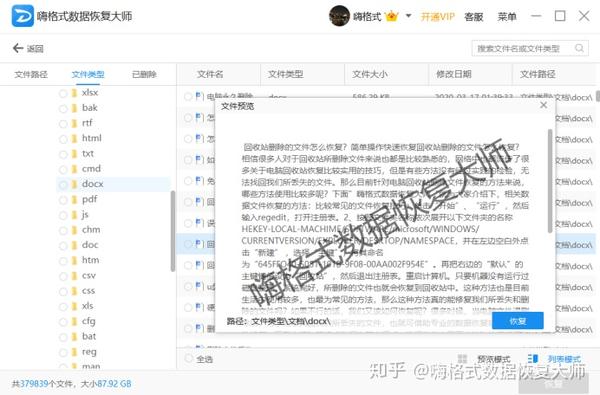Open the user avatar profile picture
Screen dimensions: 600x395
(x=339, y=16)
